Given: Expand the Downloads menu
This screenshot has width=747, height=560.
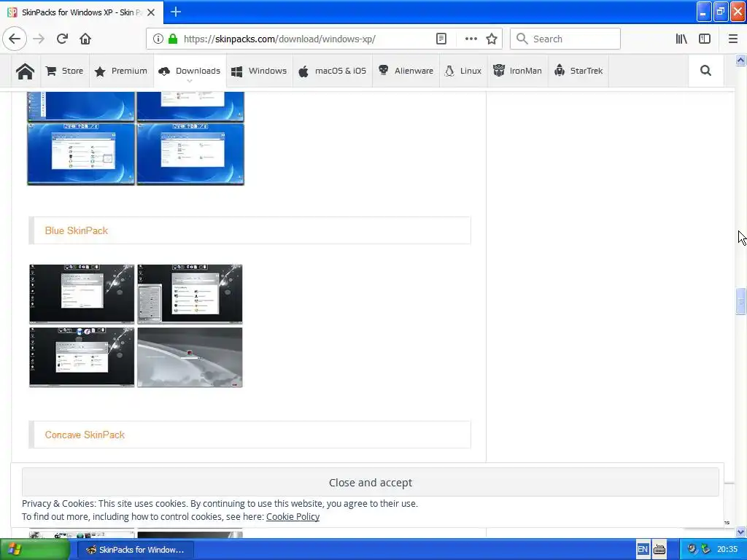Looking at the screenshot, I should coord(190,71).
